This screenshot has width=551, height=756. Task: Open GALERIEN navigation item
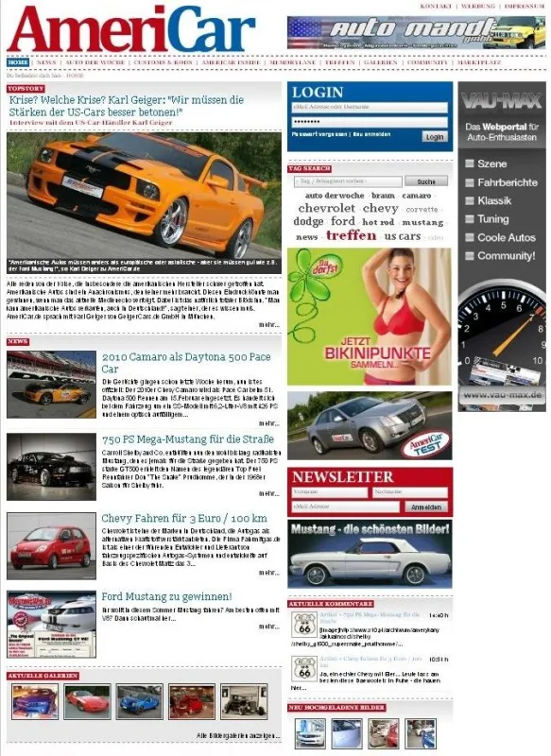380,62
